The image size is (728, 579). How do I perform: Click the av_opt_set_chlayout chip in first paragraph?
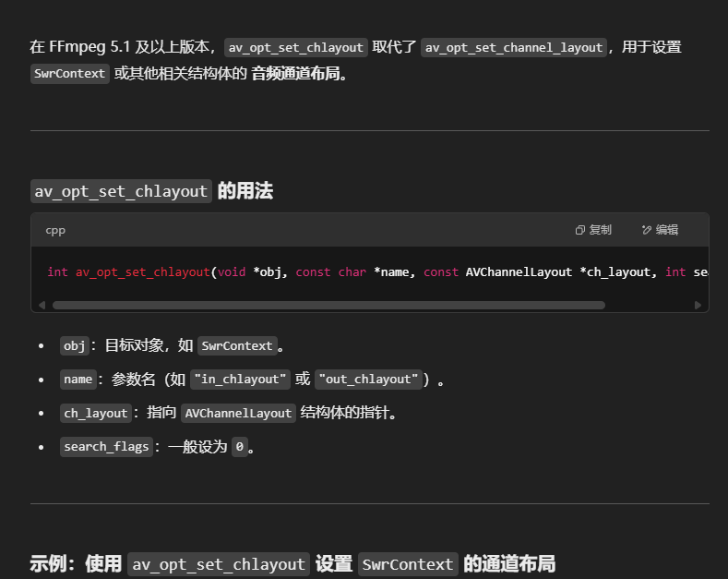pyautogui.click(x=296, y=47)
